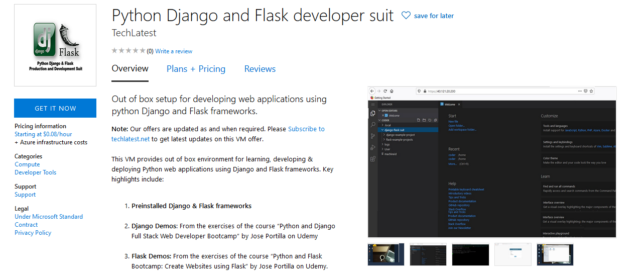Select the fourth thumbnail showing white login page
The height and width of the screenshot is (273, 644).
[512, 254]
